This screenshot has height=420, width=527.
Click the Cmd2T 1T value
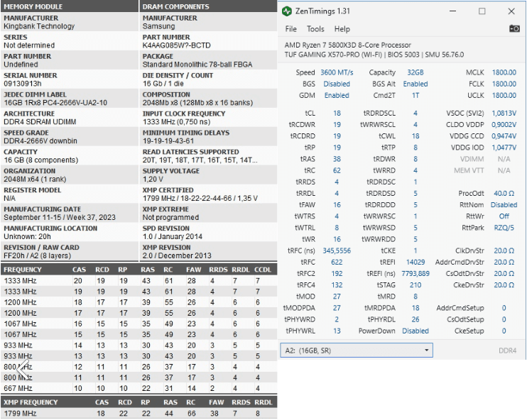[x=415, y=95]
